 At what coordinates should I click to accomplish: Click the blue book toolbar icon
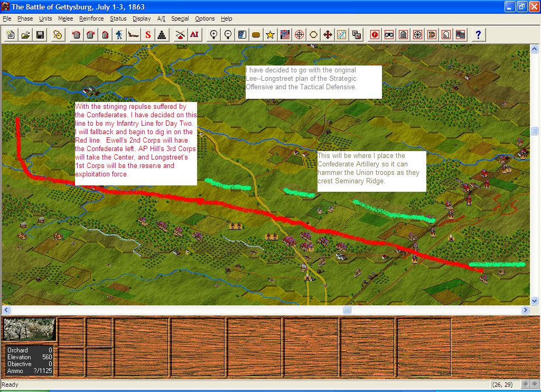click(242, 34)
